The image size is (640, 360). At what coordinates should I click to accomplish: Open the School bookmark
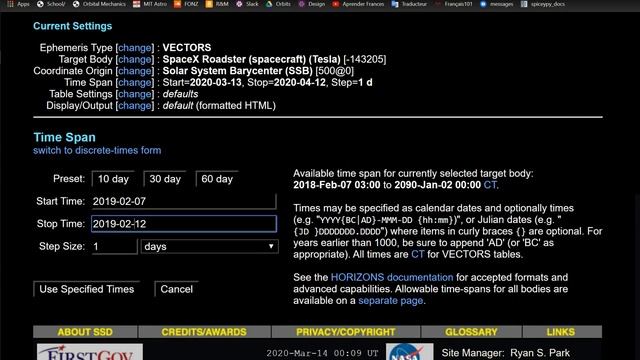click(51, 4)
